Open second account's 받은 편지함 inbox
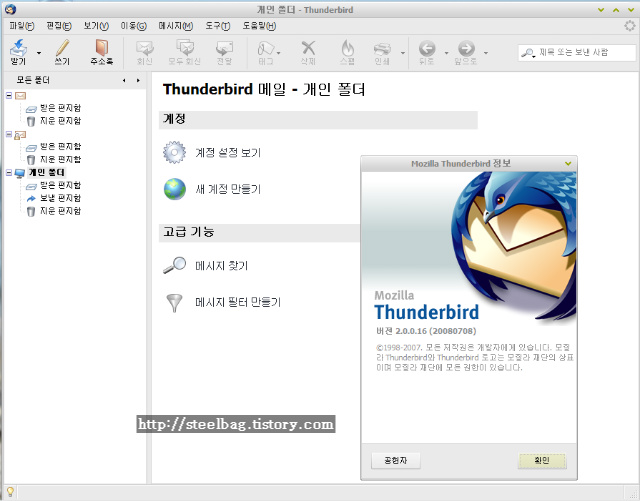The height and width of the screenshot is (501, 640). pos(60,147)
